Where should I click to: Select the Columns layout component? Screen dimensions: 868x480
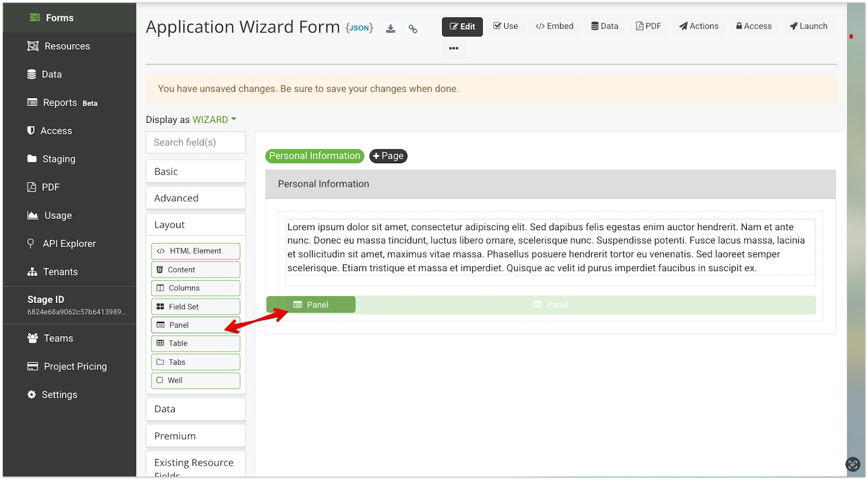[196, 288]
